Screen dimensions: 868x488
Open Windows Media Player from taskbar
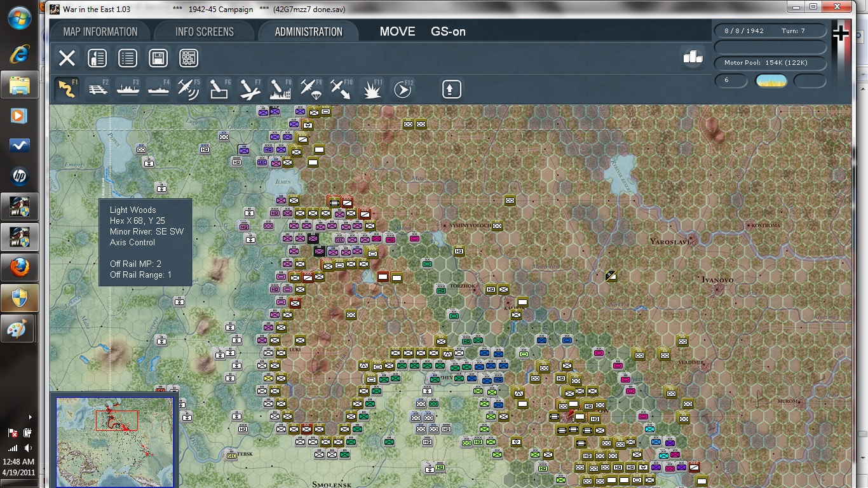19,116
